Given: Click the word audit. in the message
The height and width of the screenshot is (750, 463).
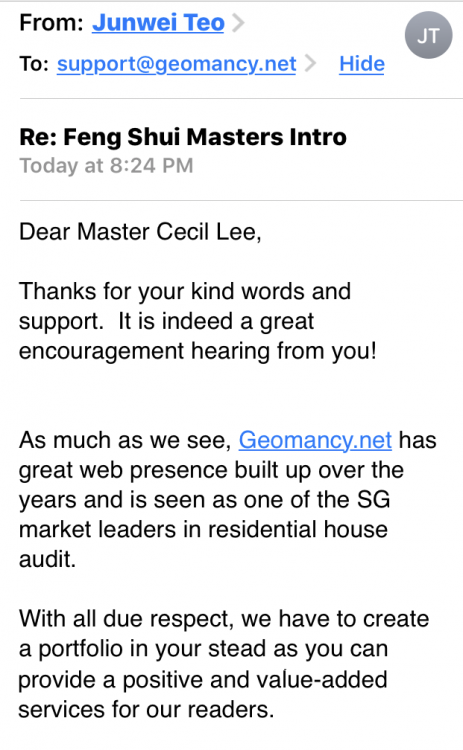Looking at the screenshot, I should 47,559.
